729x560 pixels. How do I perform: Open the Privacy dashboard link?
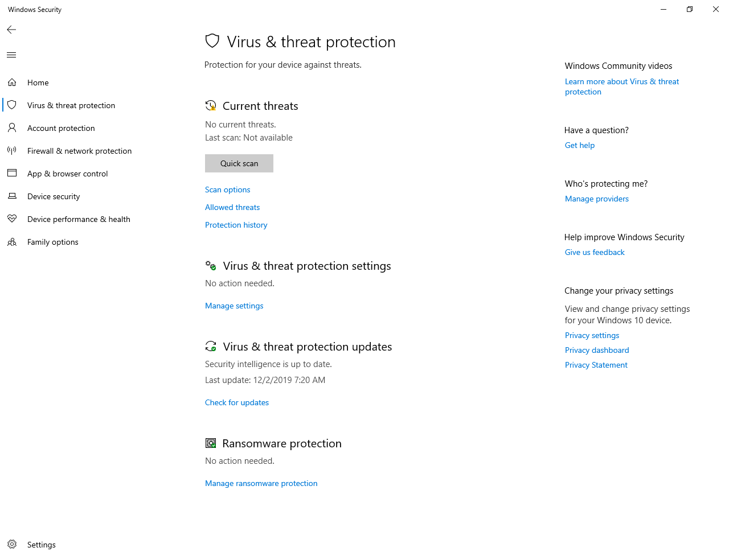coord(596,350)
